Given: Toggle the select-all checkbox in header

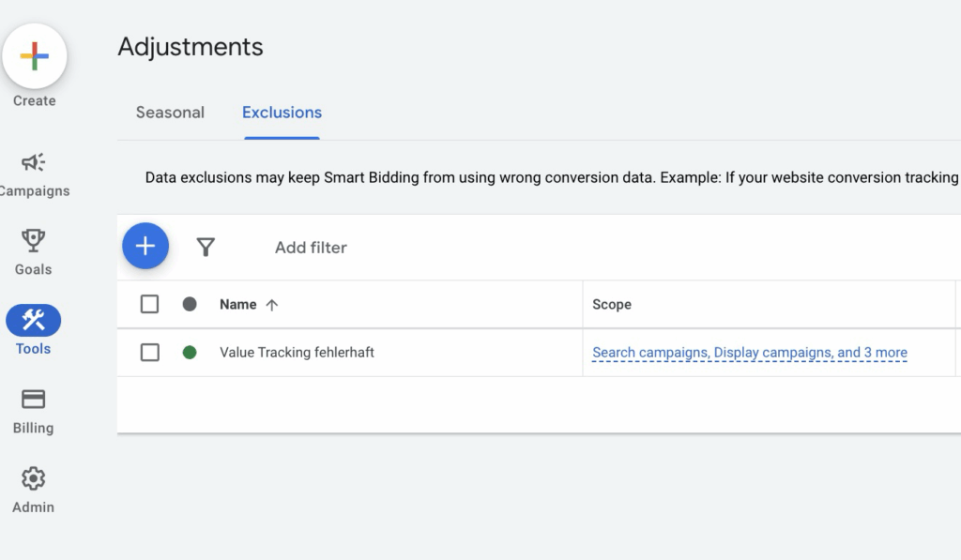Looking at the screenshot, I should click(x=149, y=304).
